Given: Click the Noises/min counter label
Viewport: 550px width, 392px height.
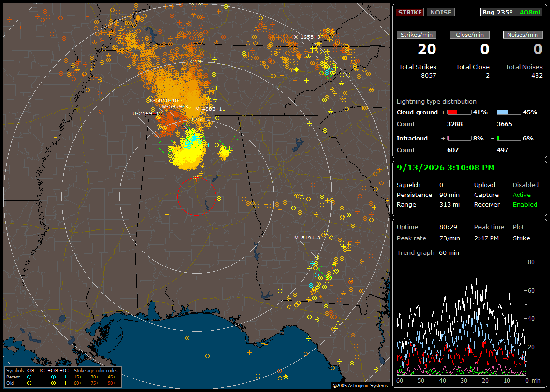Looking at the screenshot, I should (522, 35).
